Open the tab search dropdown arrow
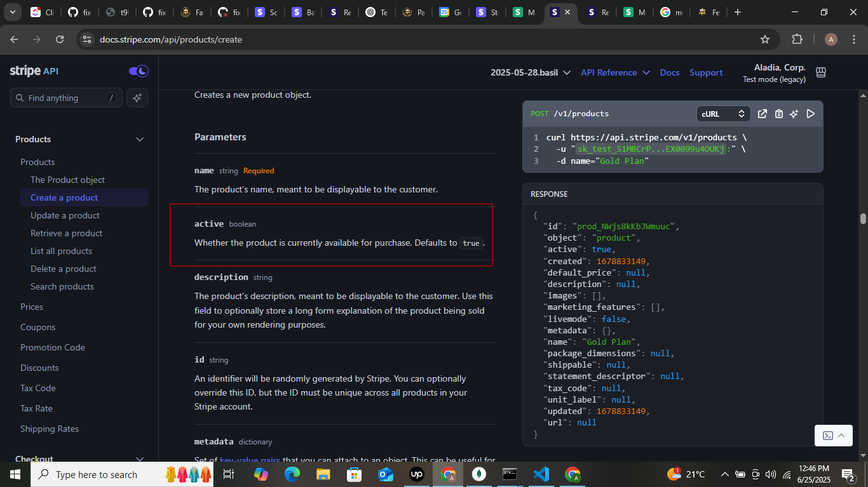 pos(12,12)
